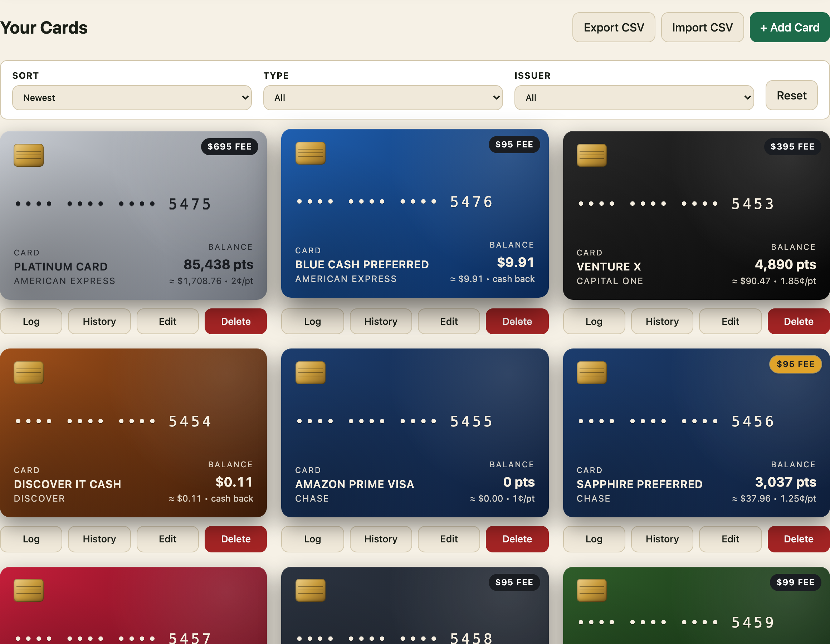The image size is (830, 644).
Task: Edit the Blue Cash Preferred card
Action: pyautogui.click(x=449, y=321)
